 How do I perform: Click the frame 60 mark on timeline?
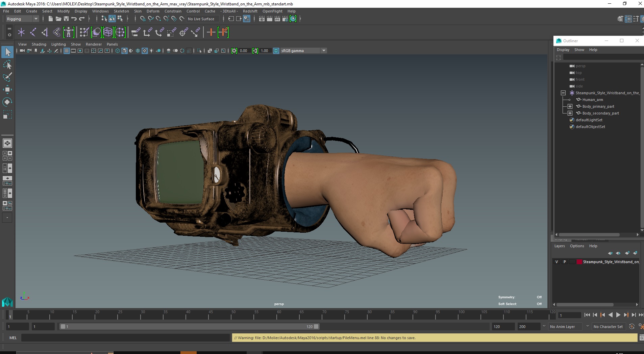279,314
